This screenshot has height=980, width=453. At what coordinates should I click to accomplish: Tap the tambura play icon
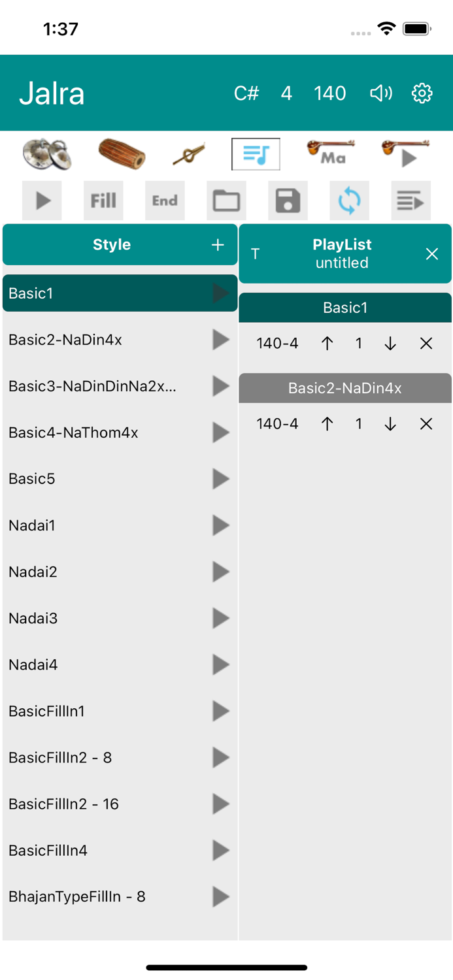point(405,154)
